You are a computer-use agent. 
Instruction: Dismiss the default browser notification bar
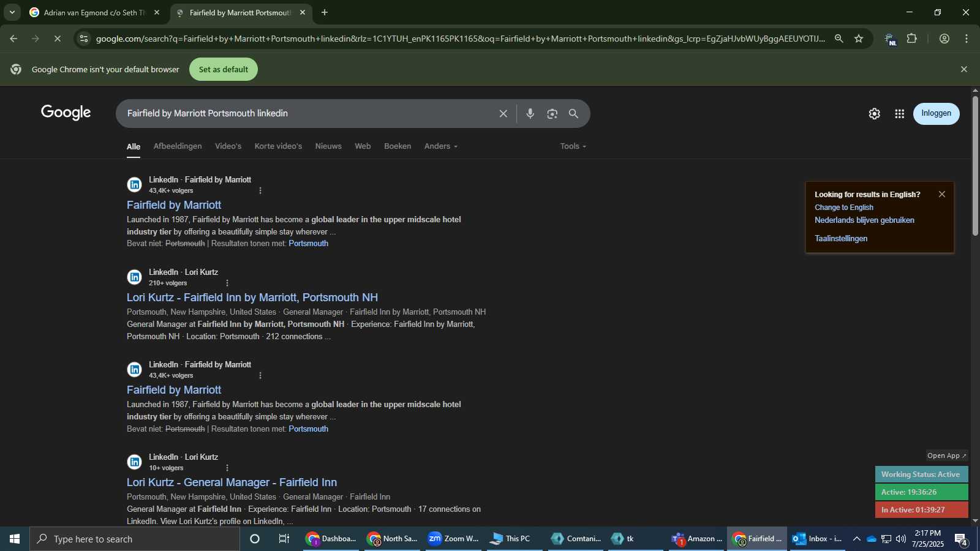(x=964, y=69)
